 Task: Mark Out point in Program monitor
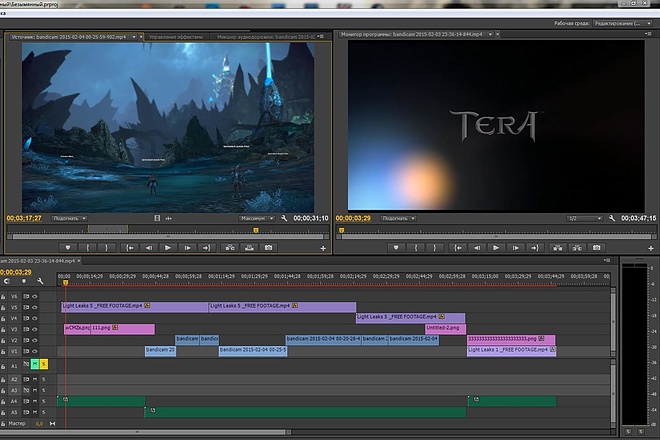click(x=435, y=248)
